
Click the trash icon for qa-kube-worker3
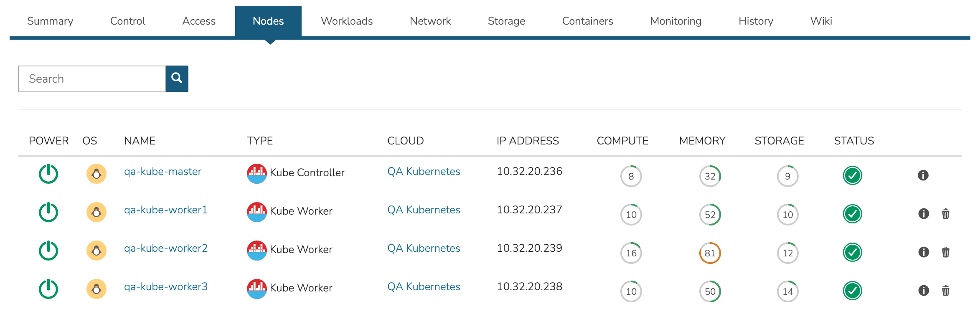click(945, 291)
